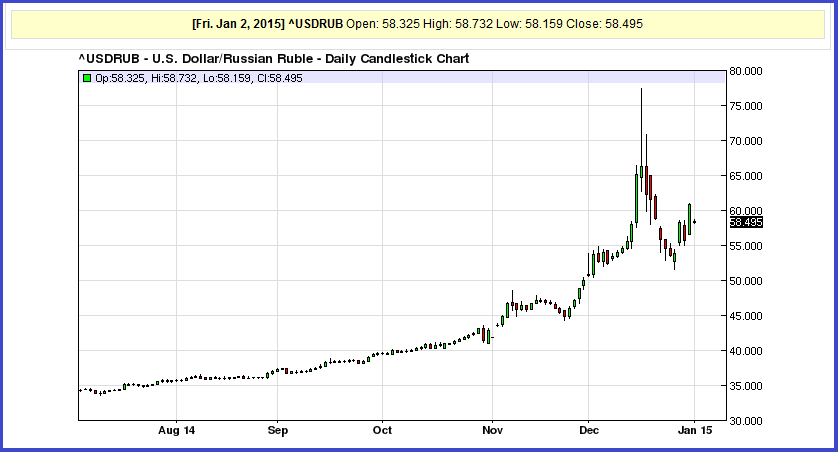Click the 'Open: 58.325' value in yellow header
The width and height of the screenshot is (838, 452).
(x=383, y=24)
